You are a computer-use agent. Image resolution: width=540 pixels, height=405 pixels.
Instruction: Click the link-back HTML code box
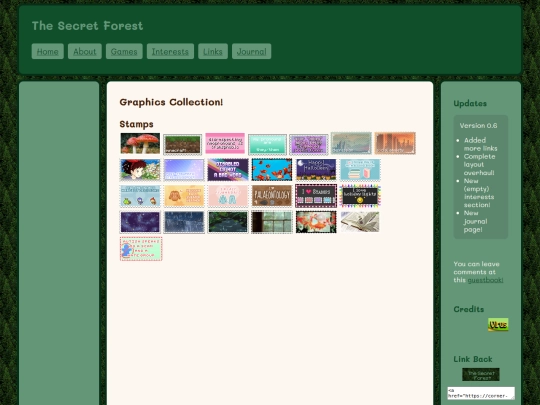coord(481,393)
